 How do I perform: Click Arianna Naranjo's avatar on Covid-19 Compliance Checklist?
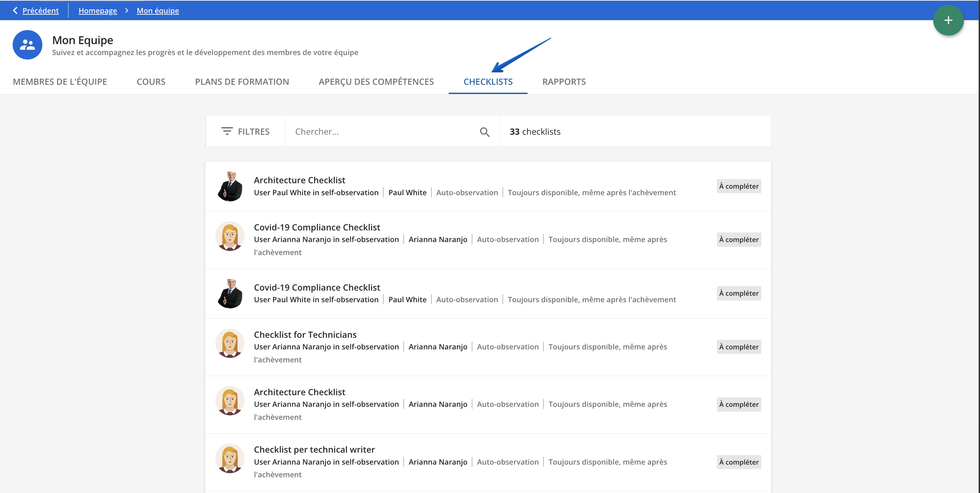[230, 236]
